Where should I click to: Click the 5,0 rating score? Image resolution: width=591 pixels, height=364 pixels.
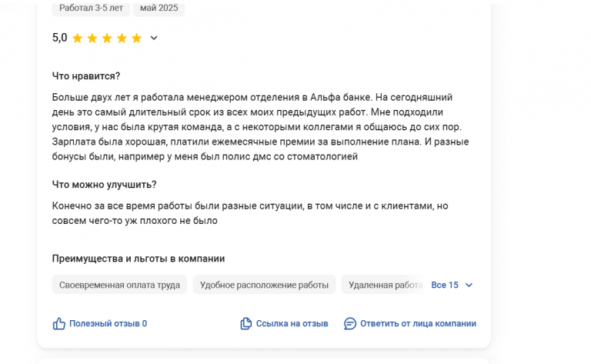[59, 38]
